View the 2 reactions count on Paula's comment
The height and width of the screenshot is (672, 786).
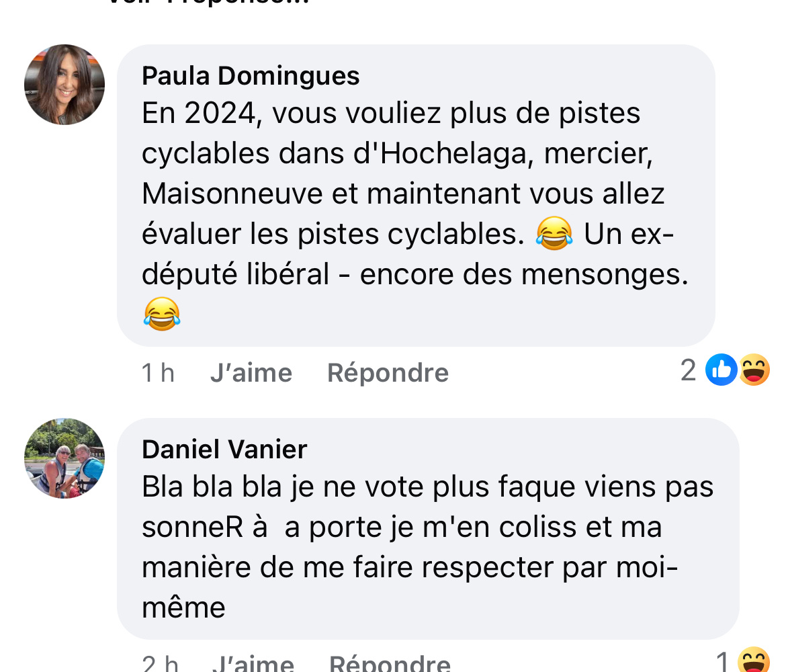pos(688,370)
